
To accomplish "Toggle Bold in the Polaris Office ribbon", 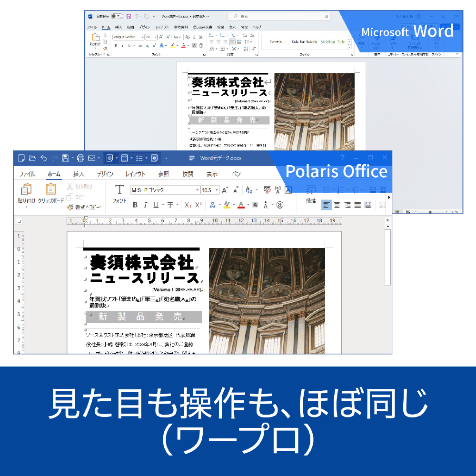I will coord(135,205).
